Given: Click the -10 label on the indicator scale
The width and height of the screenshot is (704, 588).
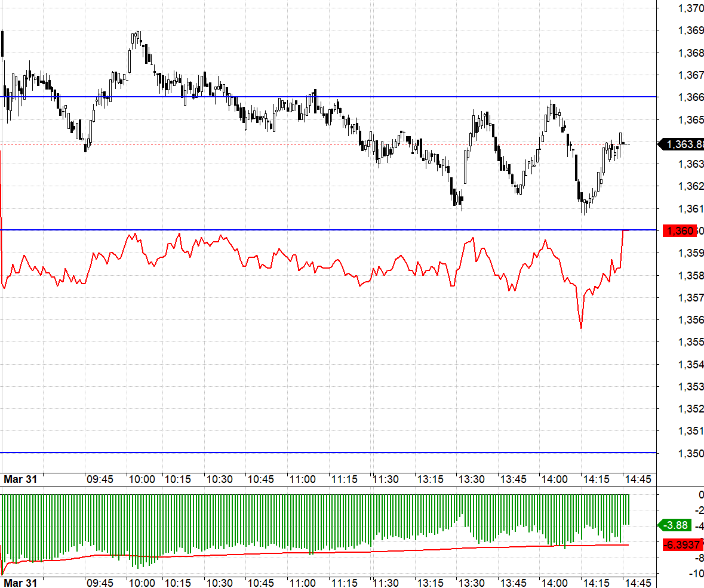Looking at the screenshot, I should click(x=696, y=574).
